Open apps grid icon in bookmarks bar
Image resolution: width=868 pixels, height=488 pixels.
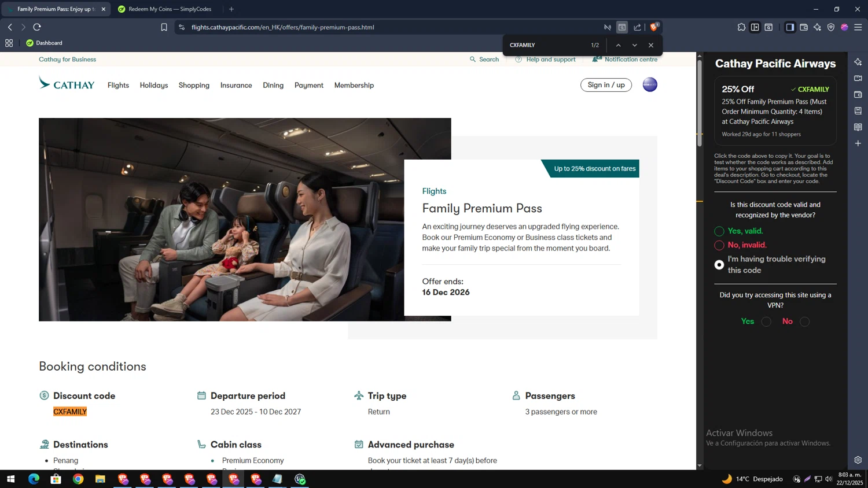pos(9,43)
